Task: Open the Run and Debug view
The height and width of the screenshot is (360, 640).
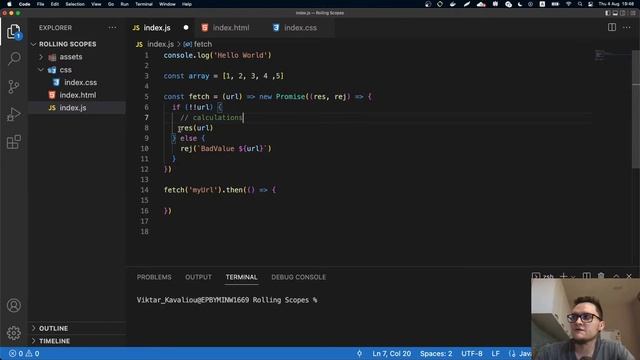Action: click(14, 115)
